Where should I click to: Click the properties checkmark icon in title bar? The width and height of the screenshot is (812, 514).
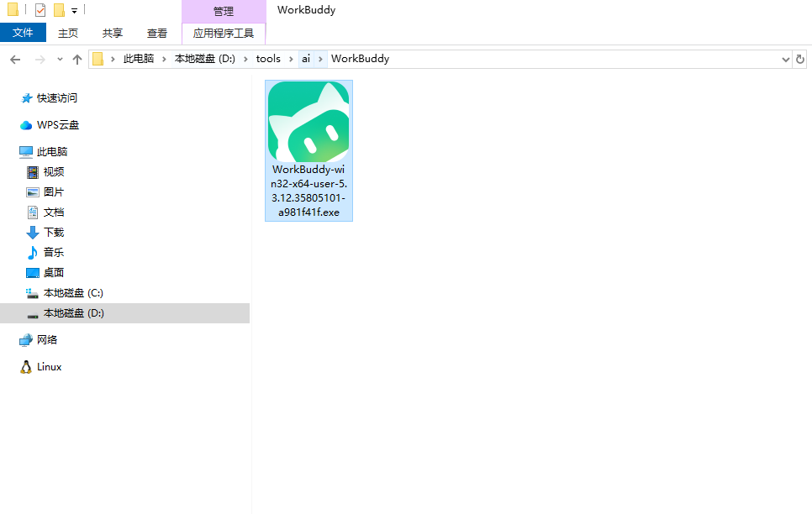click(40, 10)
